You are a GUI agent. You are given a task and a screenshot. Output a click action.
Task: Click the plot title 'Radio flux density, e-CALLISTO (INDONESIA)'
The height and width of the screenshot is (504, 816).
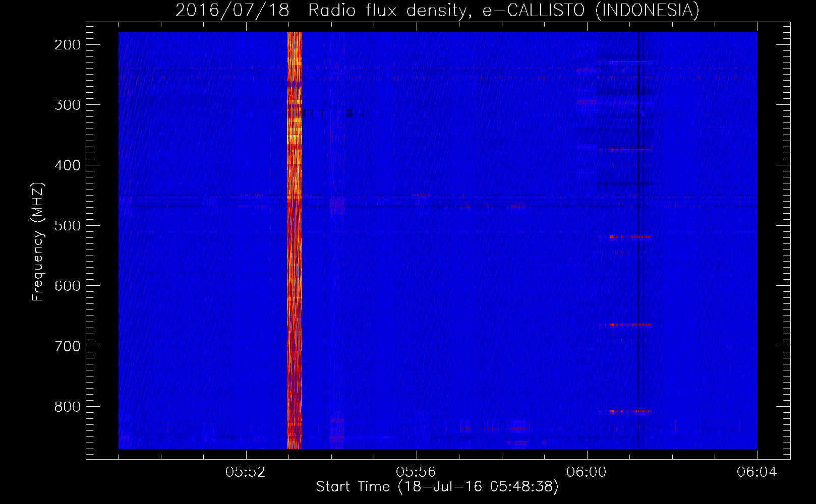503,10
